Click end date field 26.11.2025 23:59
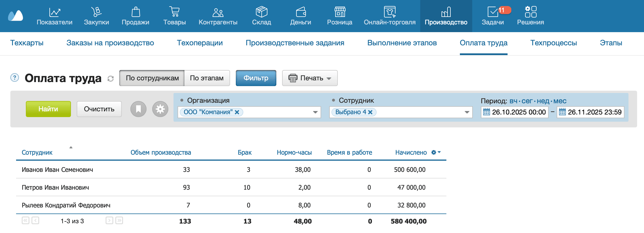This screenshot has width=644, height=233. 591,112
